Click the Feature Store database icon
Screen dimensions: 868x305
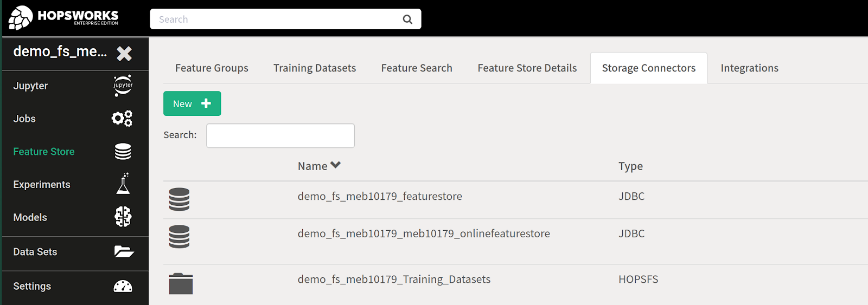coord(123,152)
